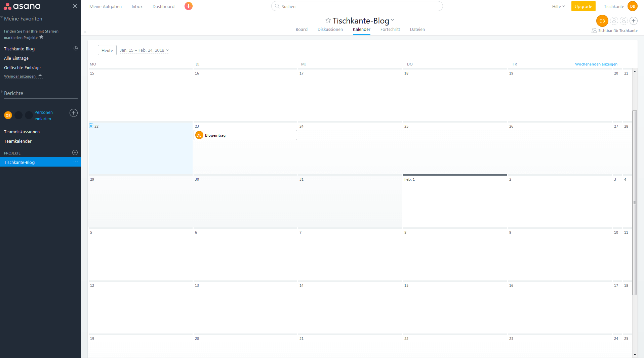Click the star icon under markierten Projekte
This screenshot has width=644, height=358.
[41, 37]
